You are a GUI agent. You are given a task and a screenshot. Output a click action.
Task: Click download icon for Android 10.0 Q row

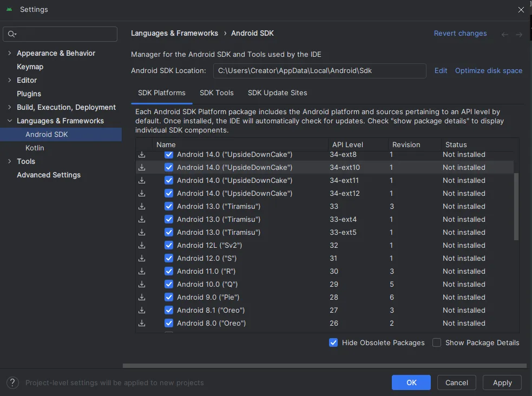pyautogui.click(x=142, y=284)
